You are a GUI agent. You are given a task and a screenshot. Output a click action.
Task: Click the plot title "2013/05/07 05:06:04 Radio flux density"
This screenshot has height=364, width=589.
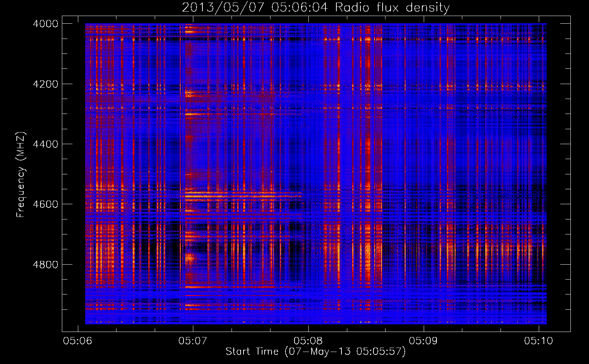coord(316,7)
